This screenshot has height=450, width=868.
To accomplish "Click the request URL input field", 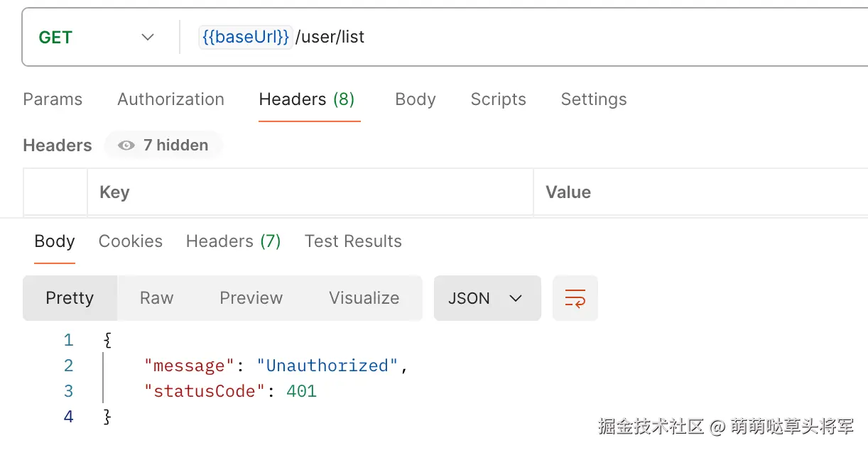I will click(568, 38).
